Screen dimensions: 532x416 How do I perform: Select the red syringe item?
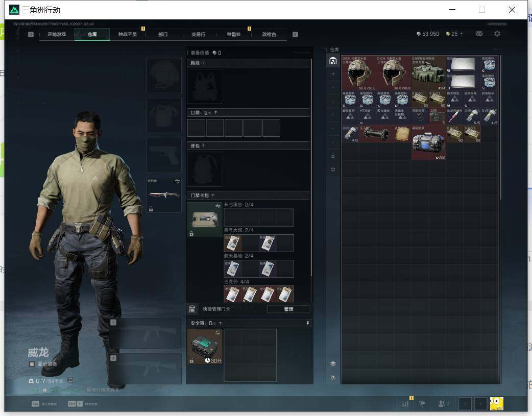(454, 116)
